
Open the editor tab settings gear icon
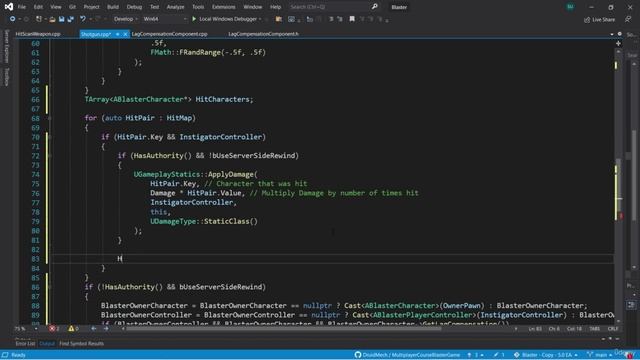620,34
